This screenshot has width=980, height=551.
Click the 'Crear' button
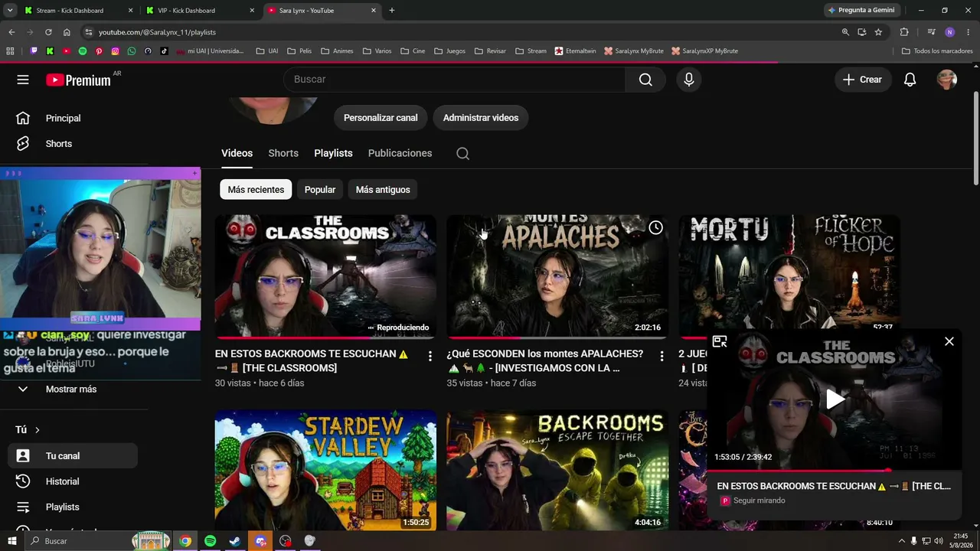[x=863, y=80]
